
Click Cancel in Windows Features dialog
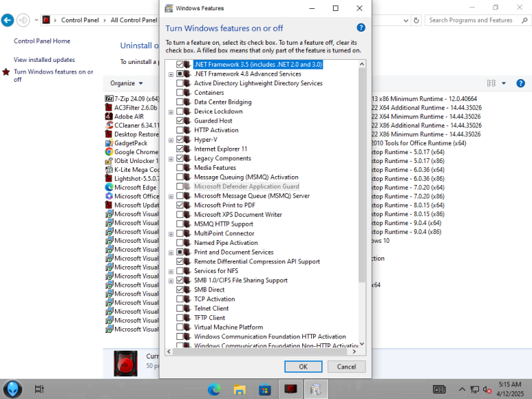(346, 367)
